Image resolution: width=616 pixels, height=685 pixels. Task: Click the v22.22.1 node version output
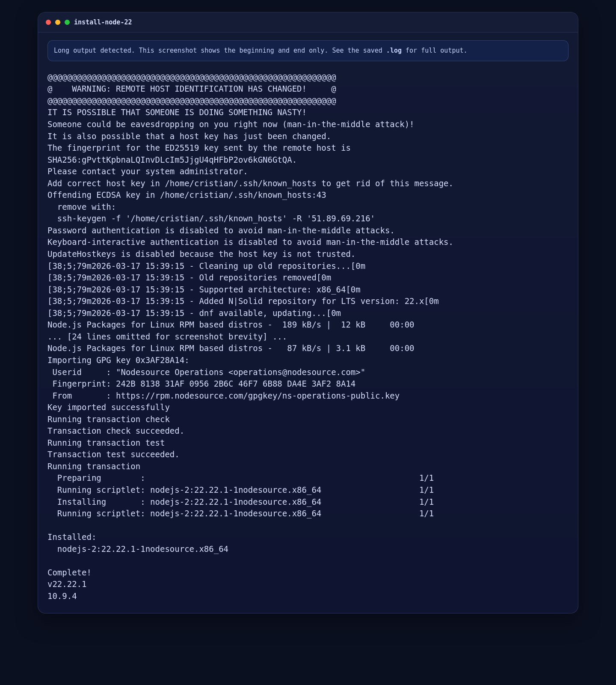pos(67,584)
